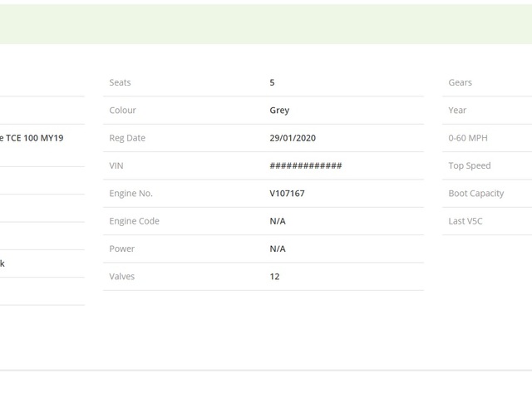
Task: Click the 0-60 MPH label
Action: point(468,138)
